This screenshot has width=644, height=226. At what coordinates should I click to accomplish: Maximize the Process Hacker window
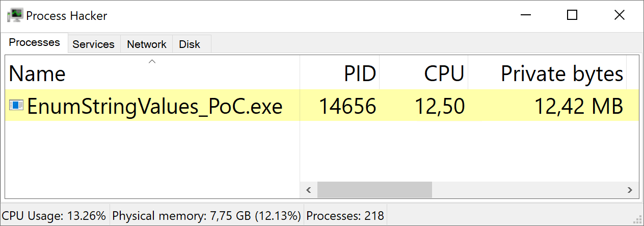tap(572, 15)
